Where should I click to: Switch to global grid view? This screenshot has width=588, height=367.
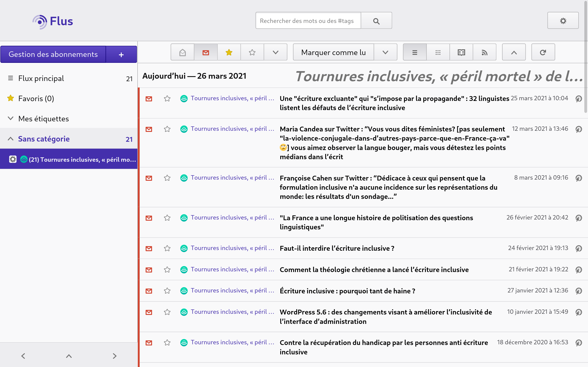tap(438, 52)
